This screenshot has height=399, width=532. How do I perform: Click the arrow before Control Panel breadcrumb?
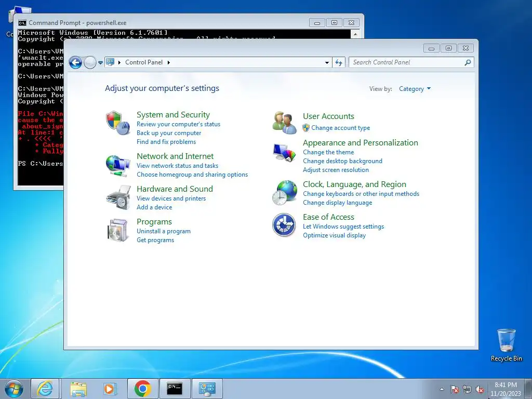[x=119, y=62]
